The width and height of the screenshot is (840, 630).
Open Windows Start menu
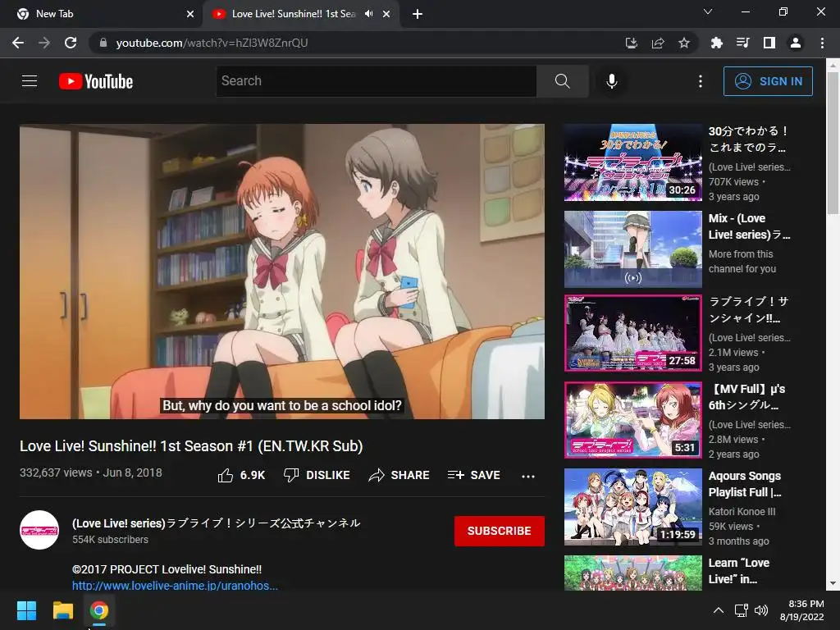[x=26, y=610]
